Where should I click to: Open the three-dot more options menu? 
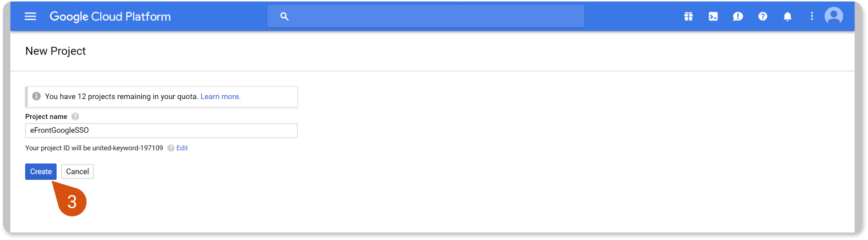pyautogui.click(x=812, y=16)
